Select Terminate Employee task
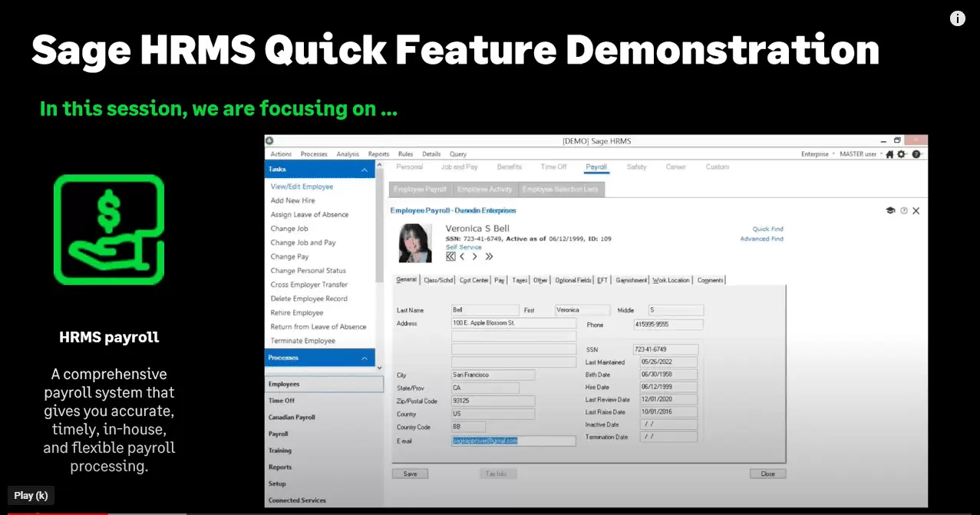The width and height of the screenshot is (980, 515). pyautogui.click(x=302, y=341)
